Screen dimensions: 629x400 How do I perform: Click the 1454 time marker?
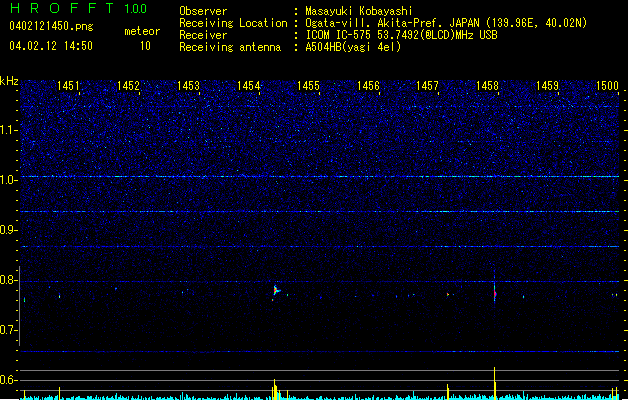248,86
